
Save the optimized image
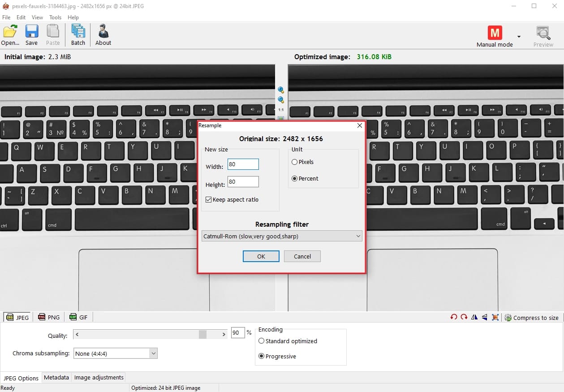point(31,34)
